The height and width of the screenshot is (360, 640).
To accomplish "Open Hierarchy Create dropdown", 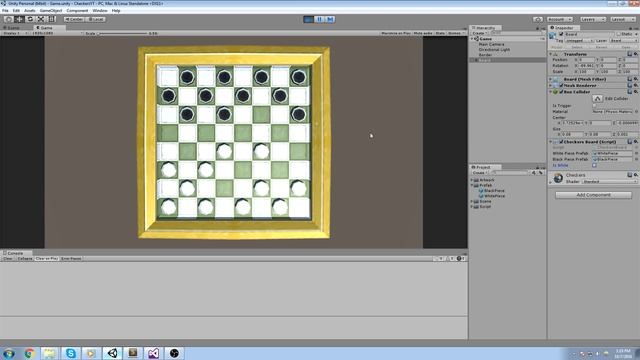I will (x=479, y=33).
